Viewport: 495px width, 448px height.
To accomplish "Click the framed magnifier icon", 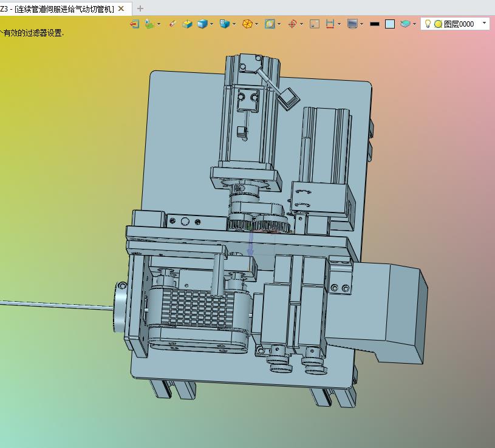I will pos(270,24).
